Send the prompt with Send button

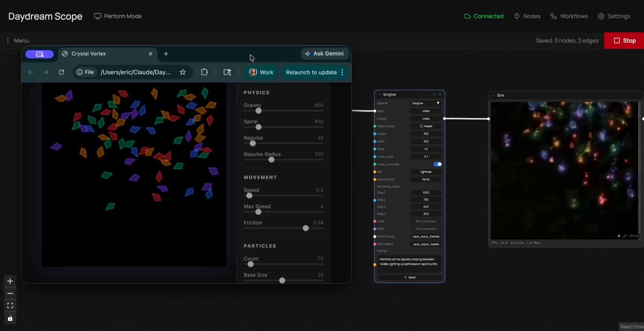(409, 277)
